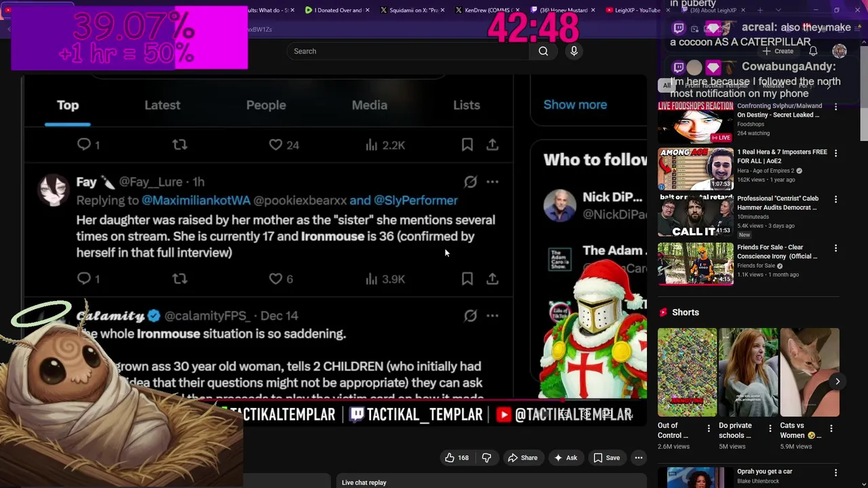The height and width of the screenshot is (488, 868).
Task: Open Confronting Sylphur/Maiwand live thumbnail
Action: 695,122
